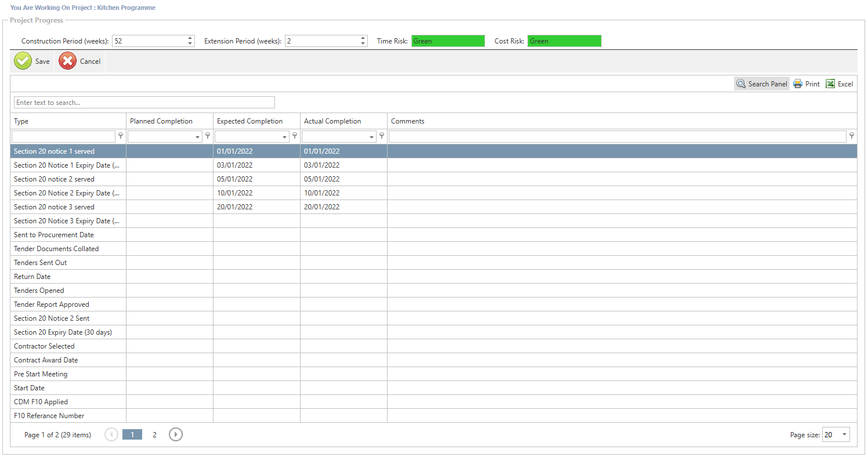Switch to page 2 of the grid
Image resolution: width=868 pixels, height=457 pixels.
pos(154,434)
